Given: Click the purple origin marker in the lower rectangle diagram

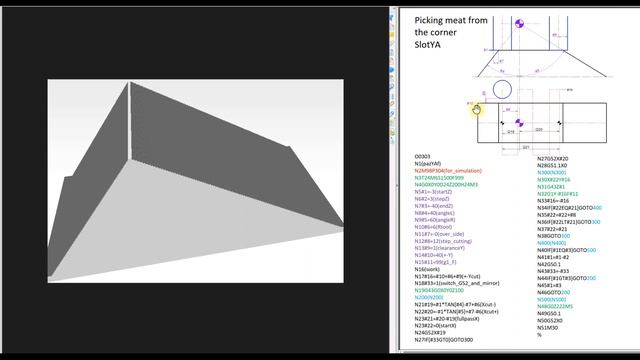Looking at the screenshot, I should (x=519, y=122).
